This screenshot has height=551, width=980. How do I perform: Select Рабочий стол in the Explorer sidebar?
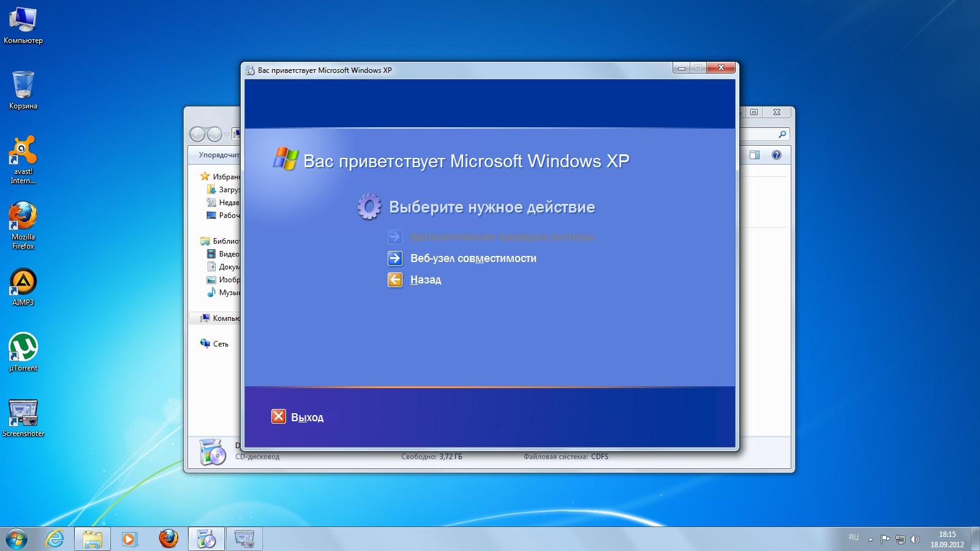(224, 216)
